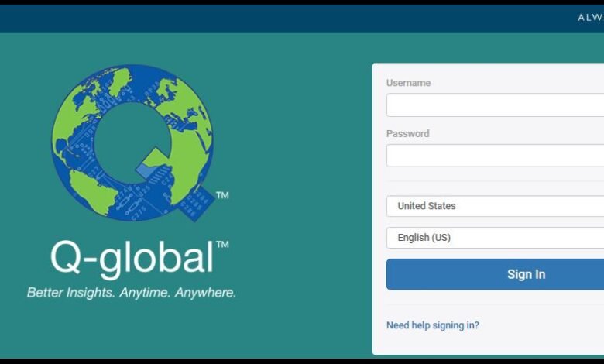The image size is (604, 364).
Task: Click the Password label text
Action: click(407, 134)
